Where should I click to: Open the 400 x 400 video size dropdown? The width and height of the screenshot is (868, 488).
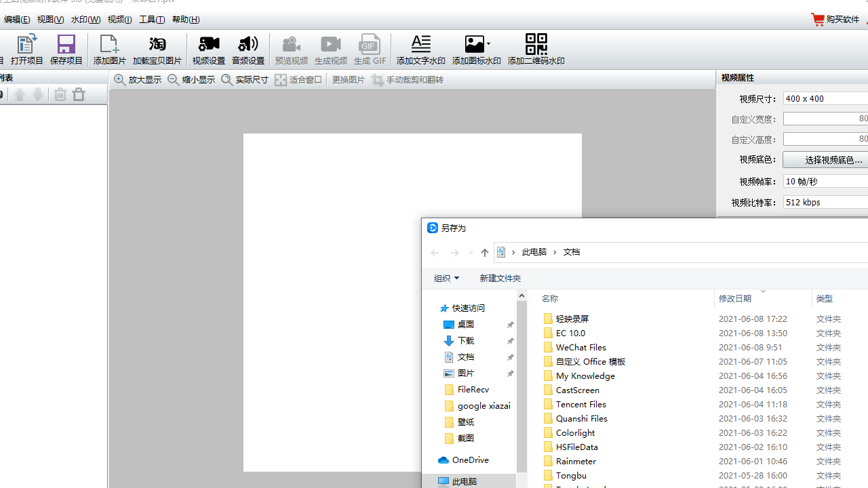point(825,98)
